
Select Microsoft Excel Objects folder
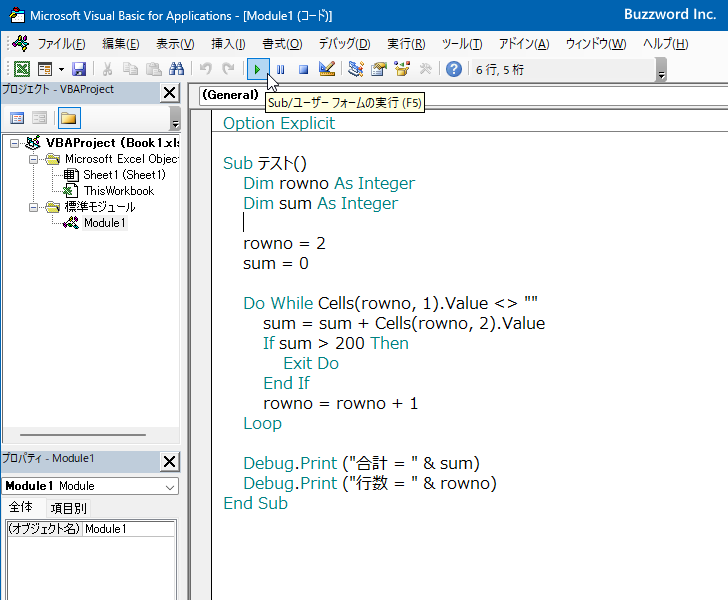pos(122,159)
